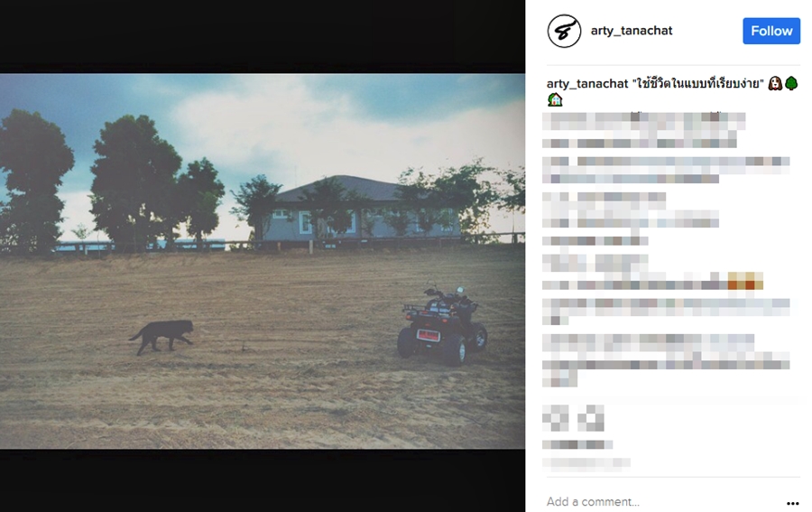Image resolution: width=812 pixels, height=512 pixels.
Task: Click the house emoji under the caption
Action: point(555,99)
